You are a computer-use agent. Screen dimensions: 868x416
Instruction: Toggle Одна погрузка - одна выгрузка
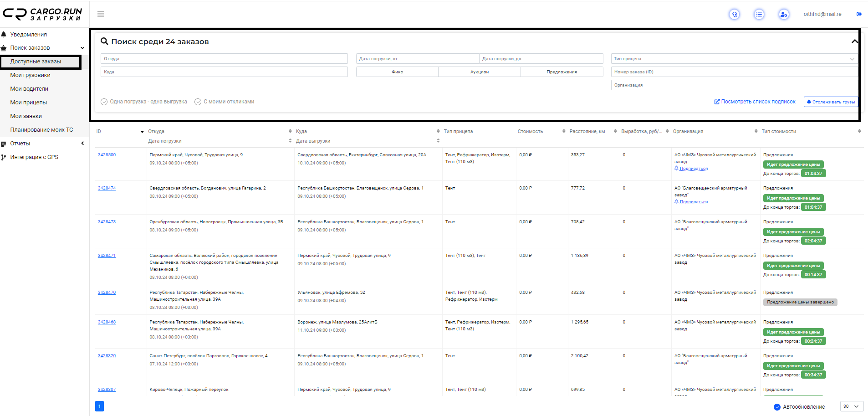click(x=144, y=102)
